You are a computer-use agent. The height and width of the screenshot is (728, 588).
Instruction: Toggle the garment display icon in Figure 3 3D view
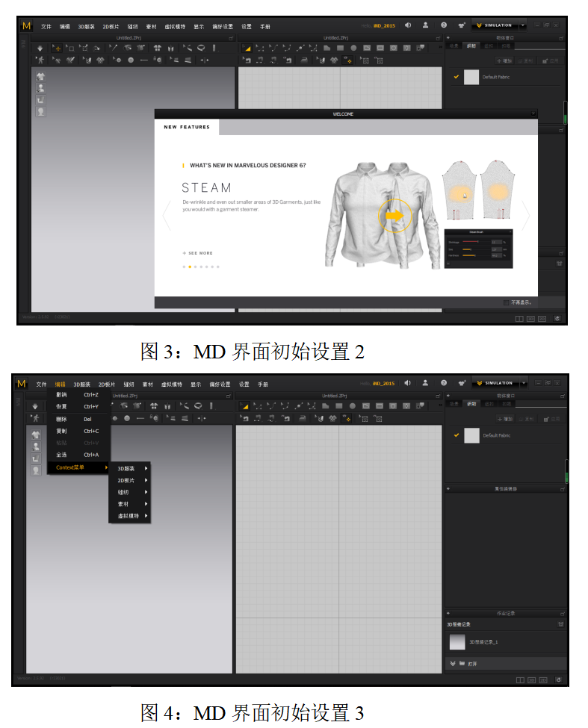41,77
